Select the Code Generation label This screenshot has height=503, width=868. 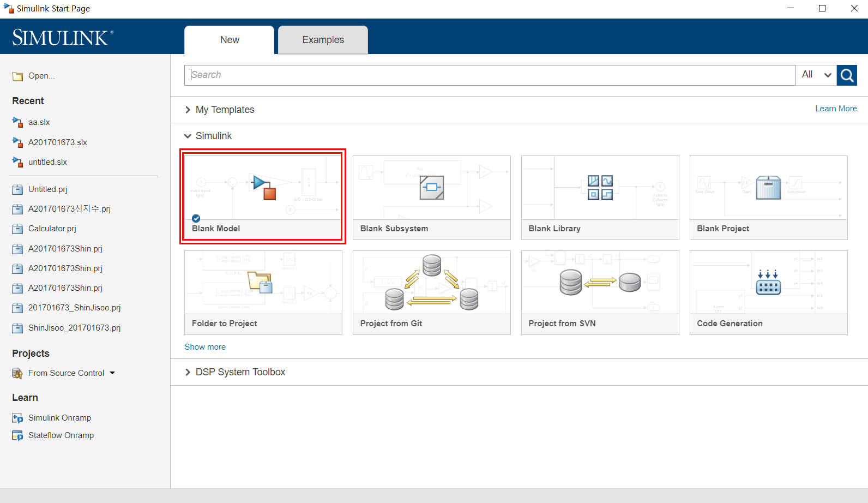click(730, 324)
